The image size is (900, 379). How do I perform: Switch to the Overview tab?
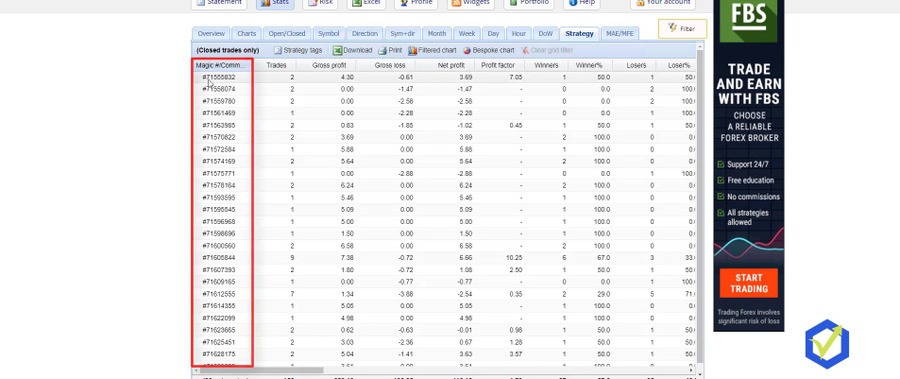tap(211, 34)
